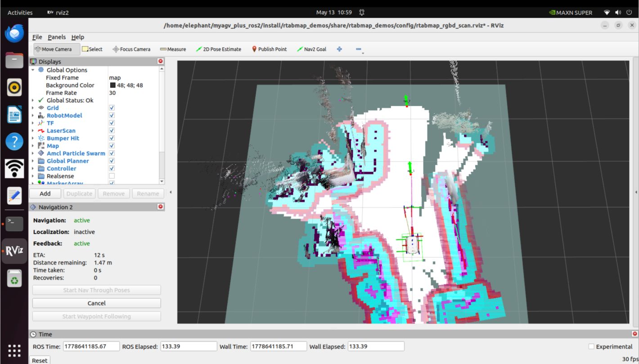This screenshot has width=639, height=364.
Task: Select the Publish Point tool
Action: click(269, 49)
